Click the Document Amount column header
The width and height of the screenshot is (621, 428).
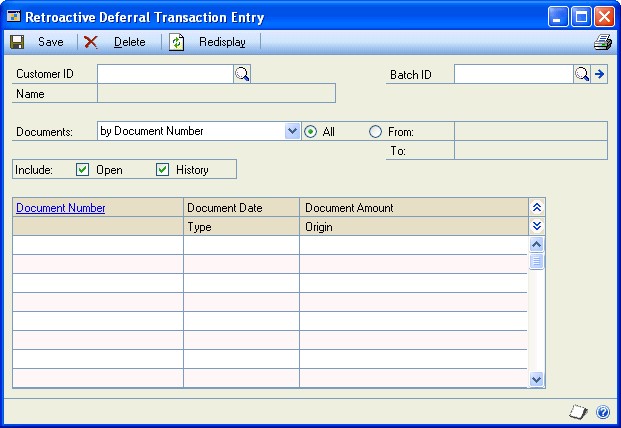(x=414, y=208)
